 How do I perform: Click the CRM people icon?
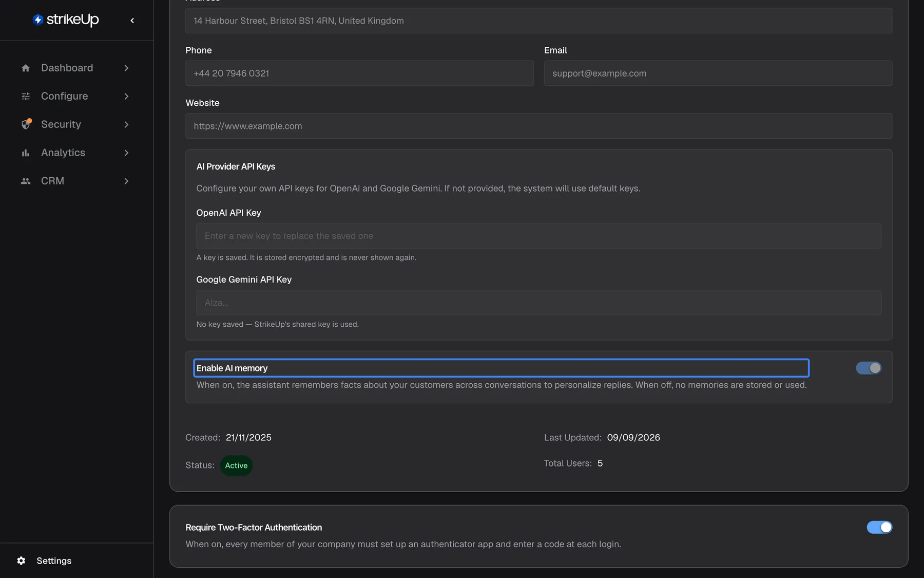[26, 181]
